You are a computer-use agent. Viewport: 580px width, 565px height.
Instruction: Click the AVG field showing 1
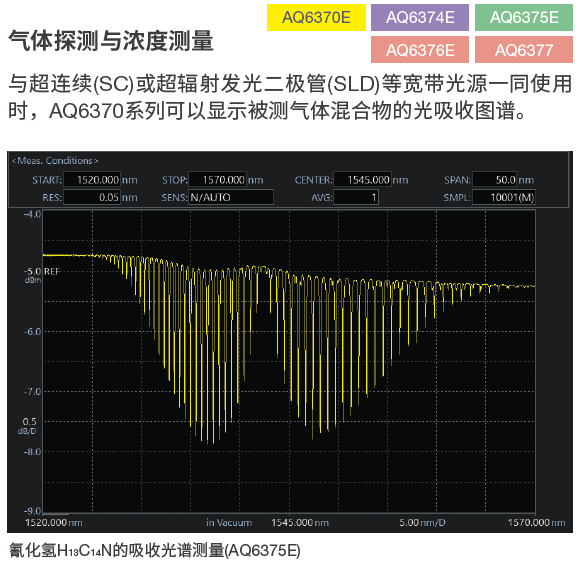click(x=356, y=197)
